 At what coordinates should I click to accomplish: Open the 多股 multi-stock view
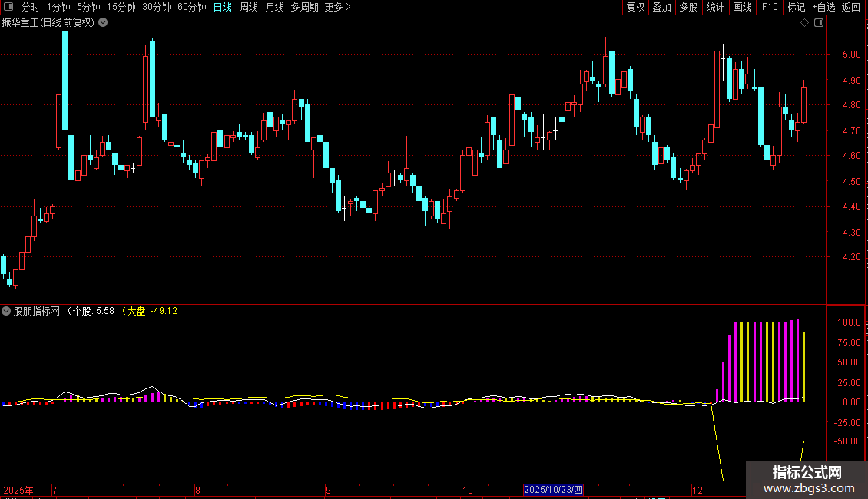[689, 7]
